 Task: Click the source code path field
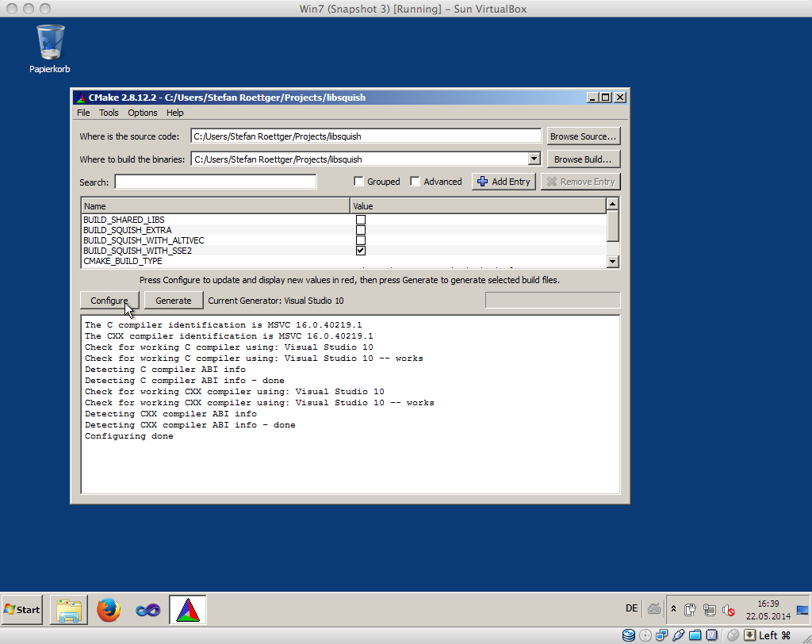(x=366, y=136)
